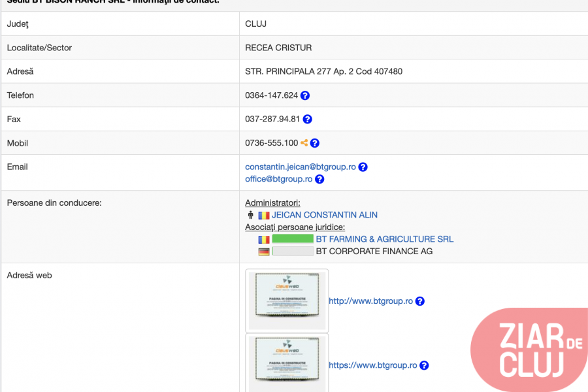The image size is (588, 392).
Task: Click the Romanian flag next to JEICAN CONSTANTIN ALIN
Action: (x=264, y=216)
